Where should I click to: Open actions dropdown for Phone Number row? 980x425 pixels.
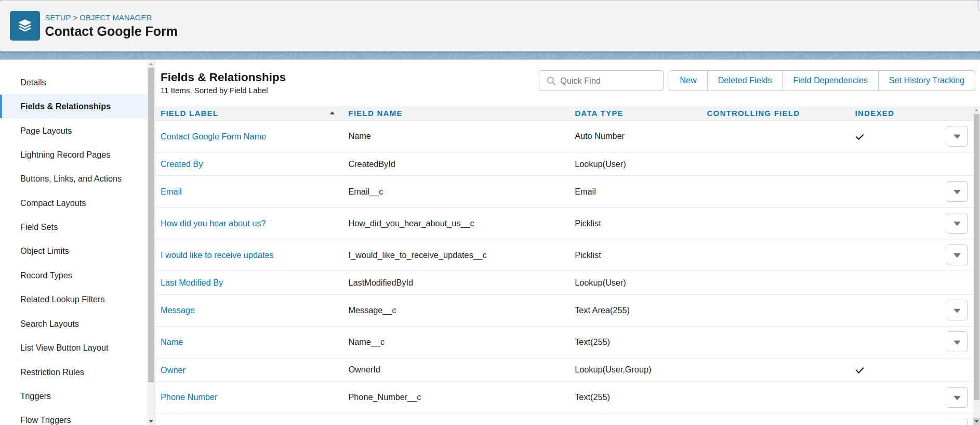point(957,397)
